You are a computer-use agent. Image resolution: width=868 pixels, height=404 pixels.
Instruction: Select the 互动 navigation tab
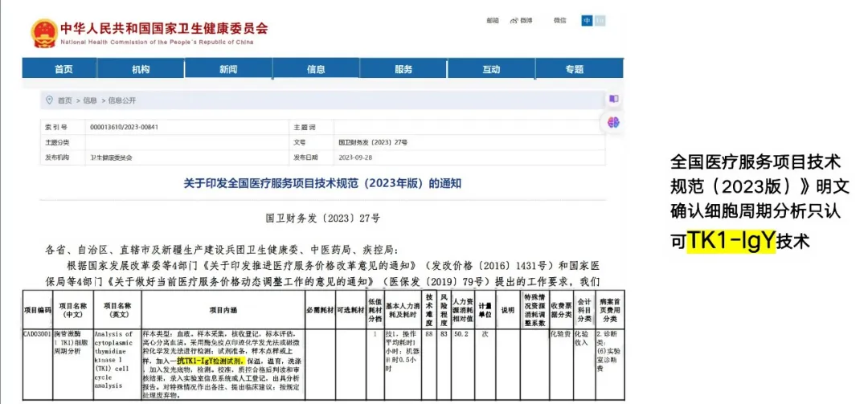coord(491,70)
